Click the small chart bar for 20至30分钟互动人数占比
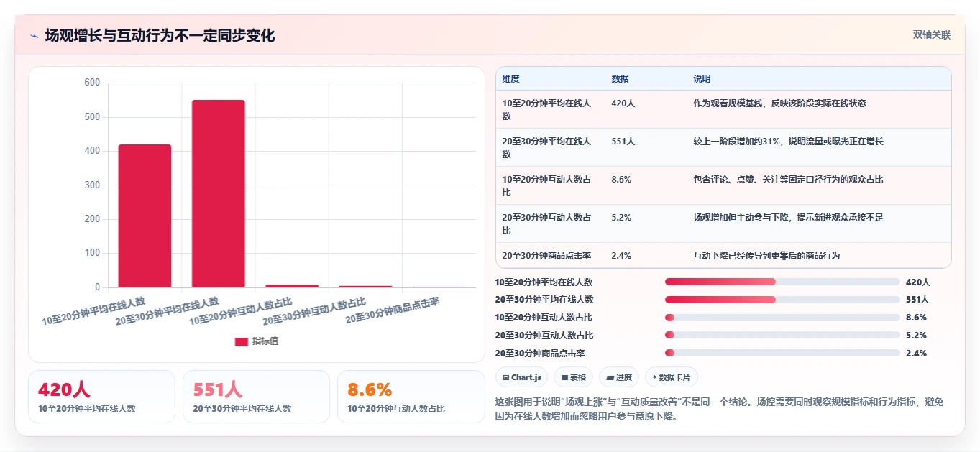 [365, 287]
